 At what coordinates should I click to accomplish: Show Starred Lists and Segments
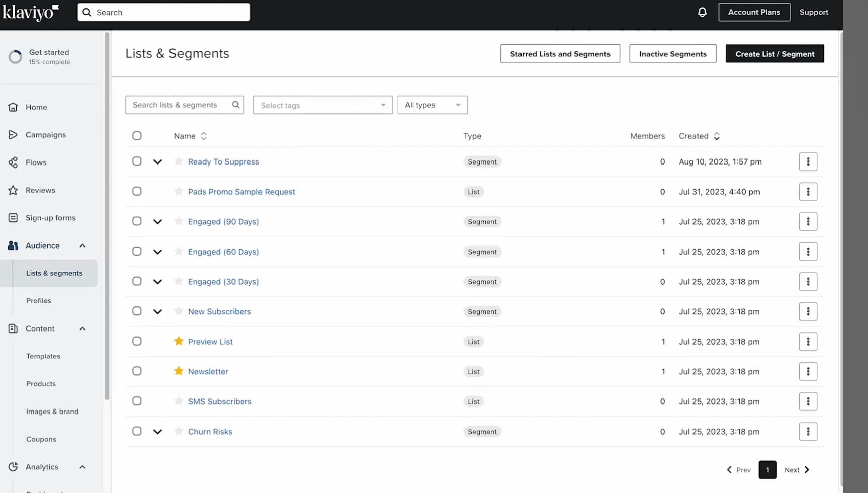[560, 54]
